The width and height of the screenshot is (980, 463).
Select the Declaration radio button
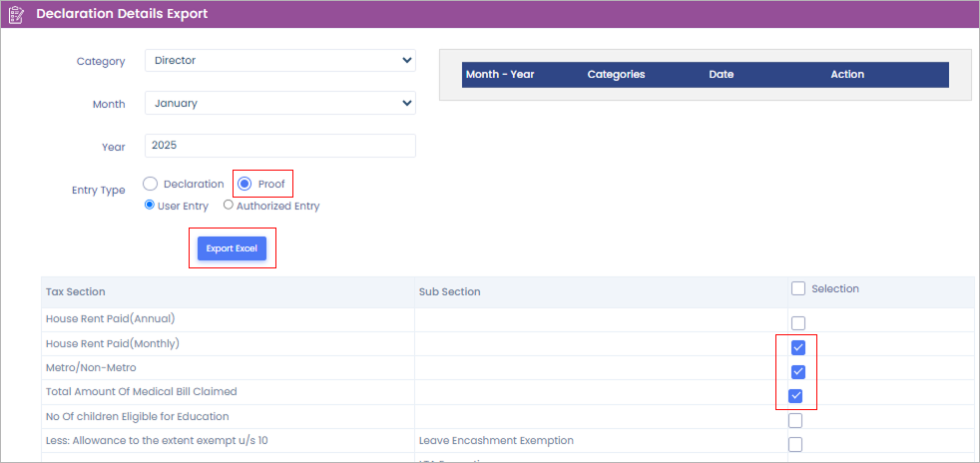tap(151, 184)
